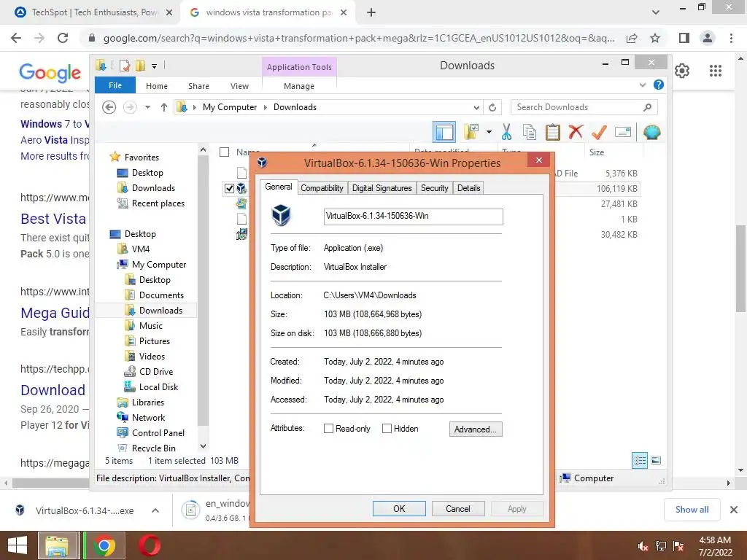Click Cancel in the Properties dialog
The image size is (747, 560).
tap(458, 508)
